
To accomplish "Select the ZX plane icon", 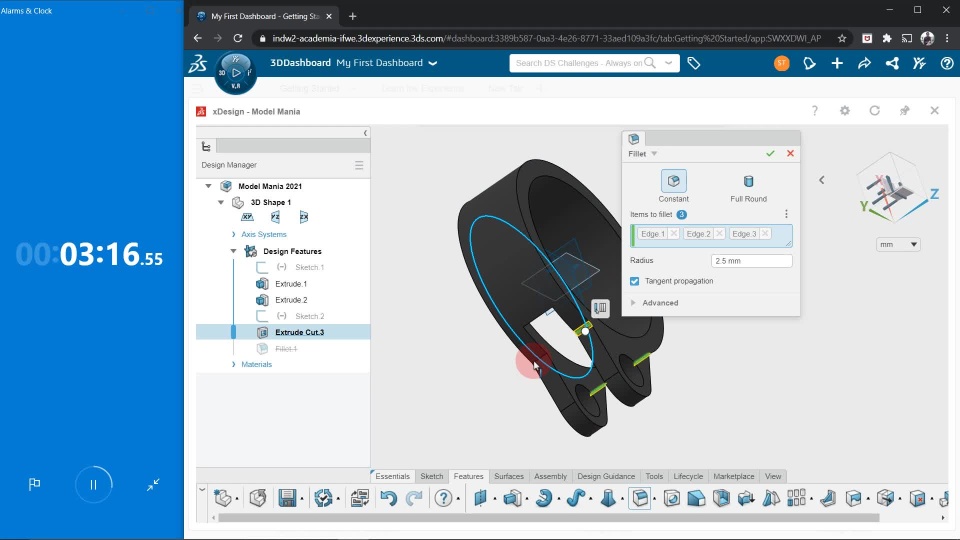I will coord(304,217).
